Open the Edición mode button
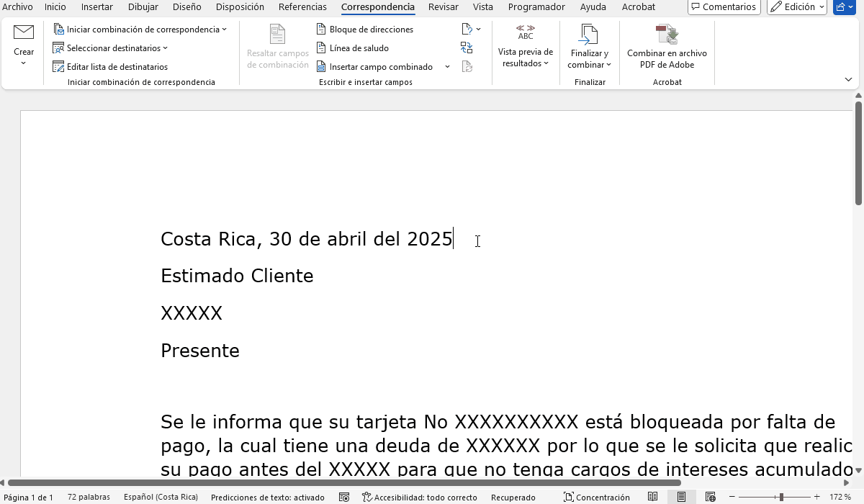Viewport: 864px width, 504px height. (x=796, y=7)
